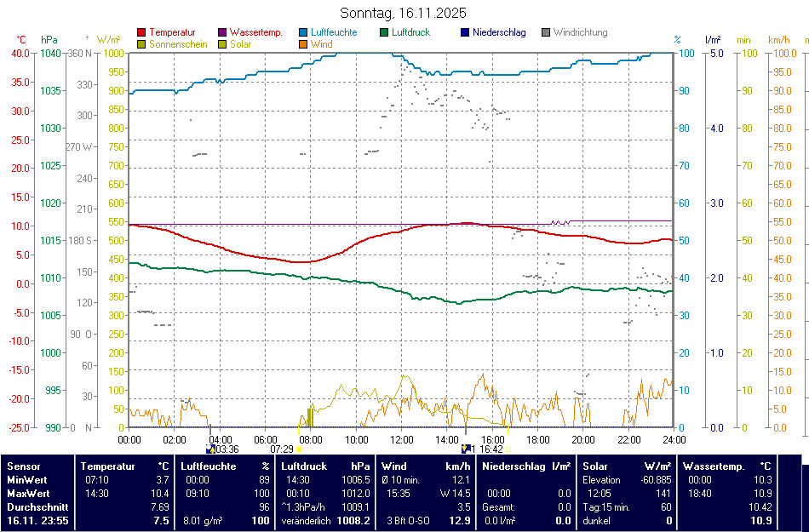Click the orange Wind legend square

click(303, 44)
